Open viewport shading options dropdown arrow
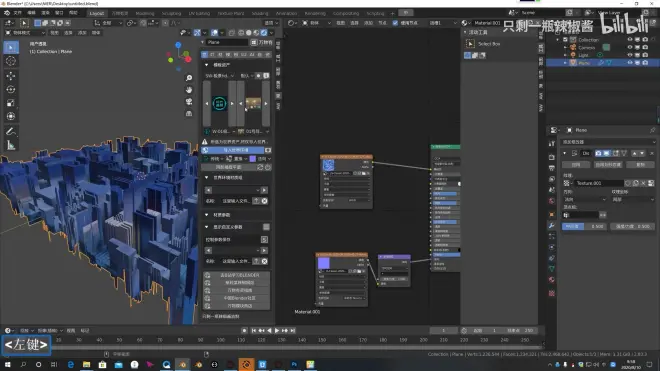Viewport: 660px width, 371px height. (x=271, y=32)
